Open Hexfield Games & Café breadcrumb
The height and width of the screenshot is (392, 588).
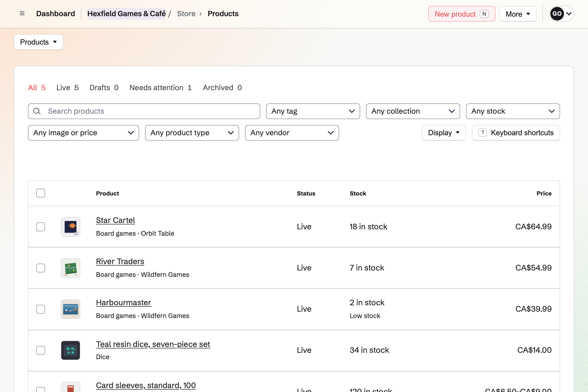click(x=126, y=13)
